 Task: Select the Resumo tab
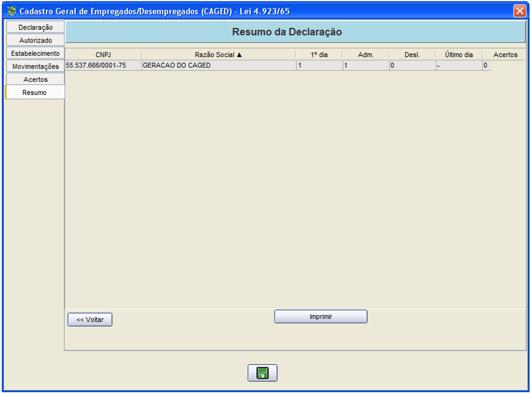tap(35, 92)
